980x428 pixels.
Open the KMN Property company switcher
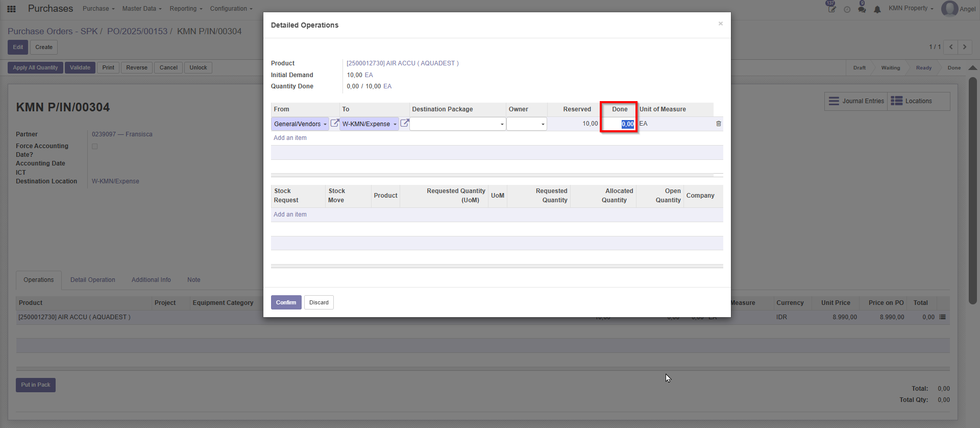click(911, 8)
